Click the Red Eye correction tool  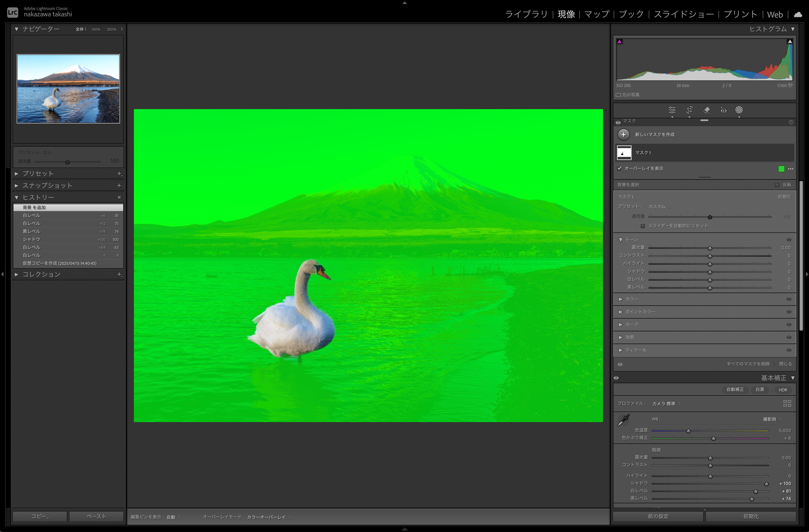pos(723,110)
